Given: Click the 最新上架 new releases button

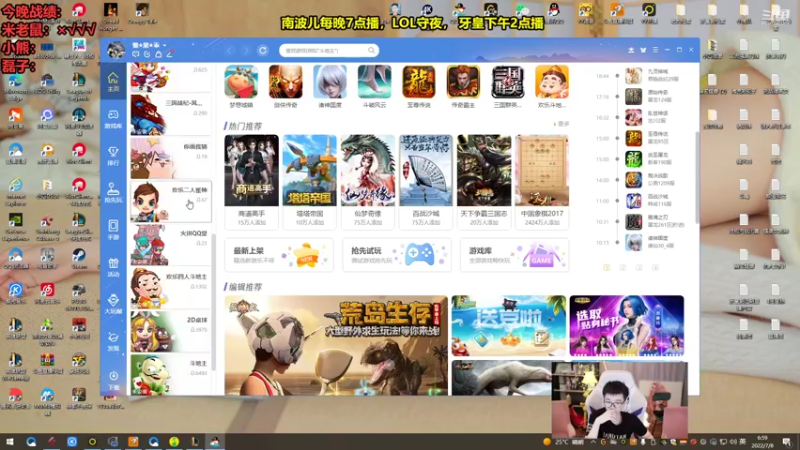Looking at the screenshot, I should pos(279,255).
